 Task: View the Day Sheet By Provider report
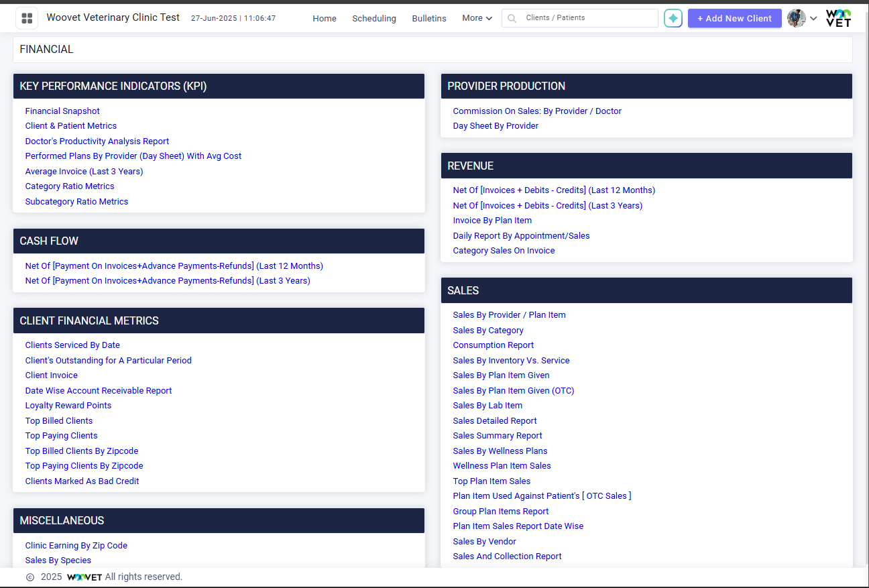click(495, 125)
